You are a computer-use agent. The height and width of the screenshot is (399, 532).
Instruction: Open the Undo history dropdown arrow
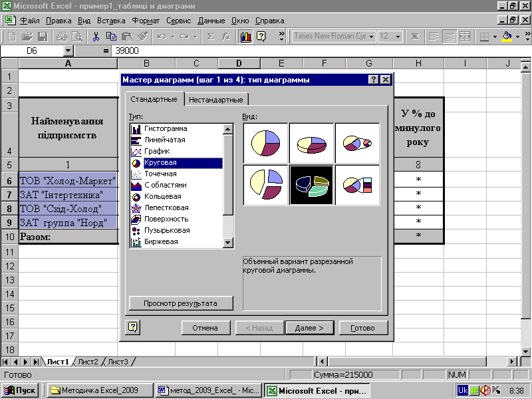[x=172, y=37]
